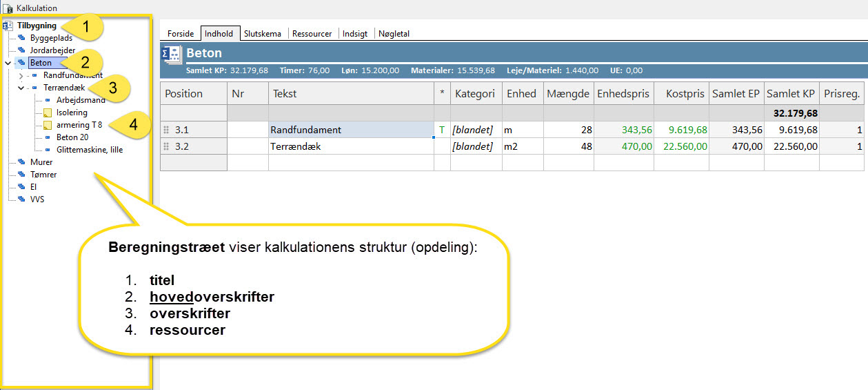Click the Randfundament text cell
The image size is (868, 390).
coord(351,130)
